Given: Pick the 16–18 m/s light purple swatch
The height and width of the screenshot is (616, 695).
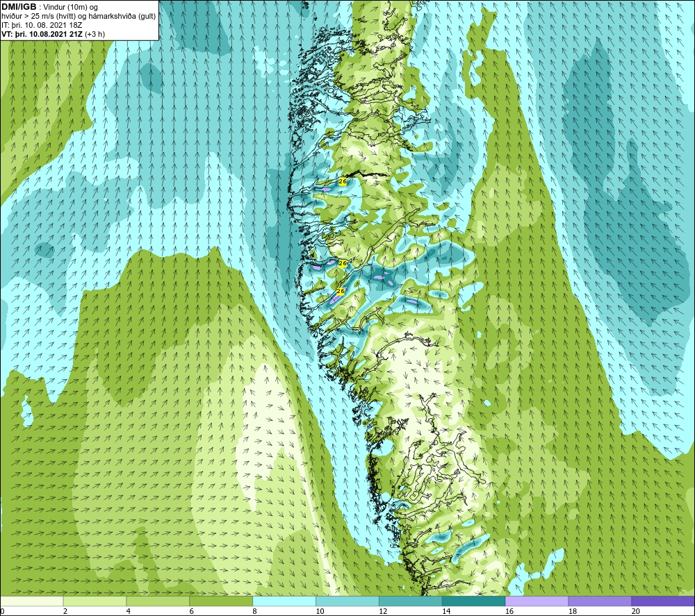Looking at the screenshot, I should (x=537, y=601).
